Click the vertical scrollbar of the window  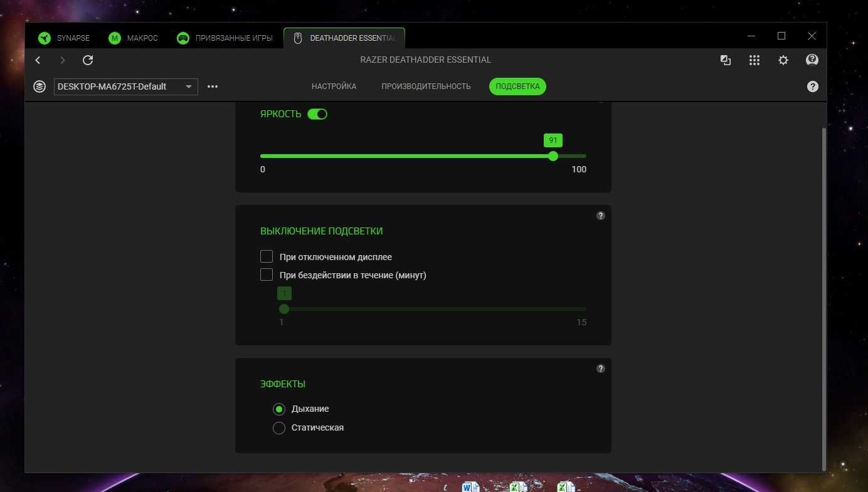823,298
